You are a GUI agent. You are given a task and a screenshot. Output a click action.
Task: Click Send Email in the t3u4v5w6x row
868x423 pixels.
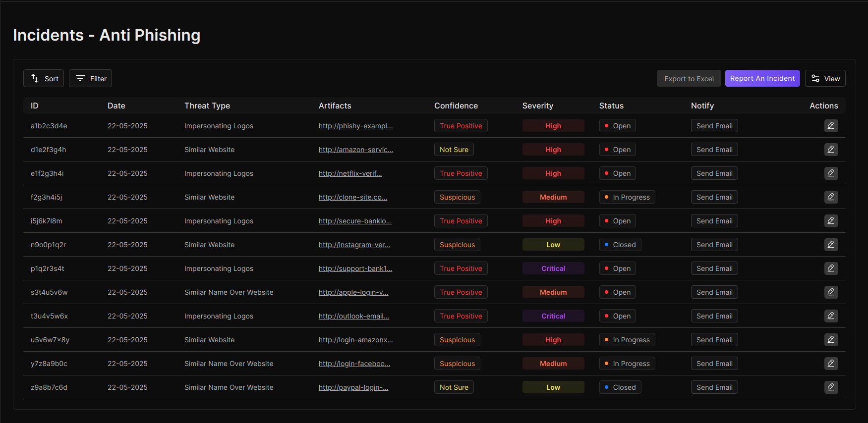coord(714,316)
